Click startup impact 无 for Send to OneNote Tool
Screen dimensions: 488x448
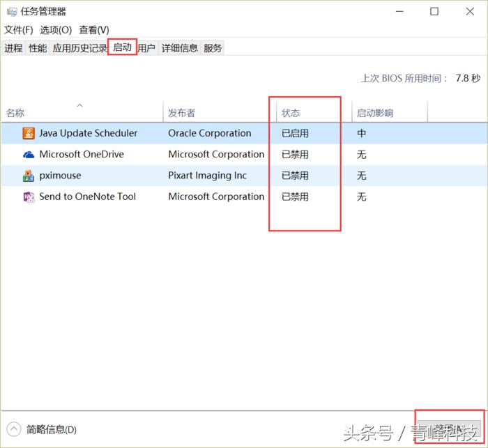click(361, 196)
